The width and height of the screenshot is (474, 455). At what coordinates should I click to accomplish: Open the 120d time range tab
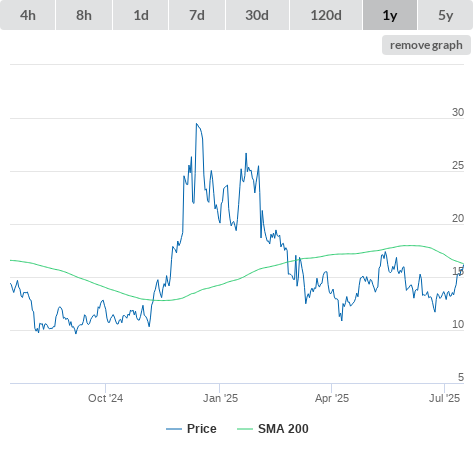(326, 15)
